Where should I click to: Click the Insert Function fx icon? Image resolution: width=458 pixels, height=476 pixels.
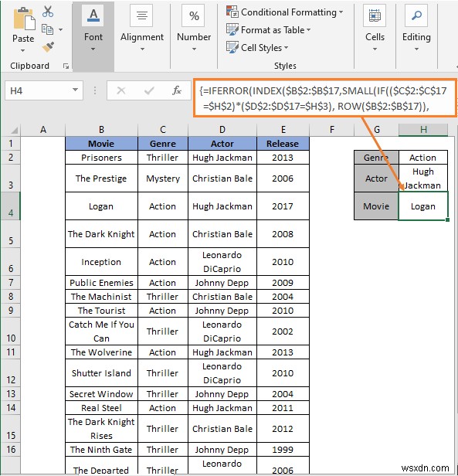pyautogui.click(x=176, y=90)
